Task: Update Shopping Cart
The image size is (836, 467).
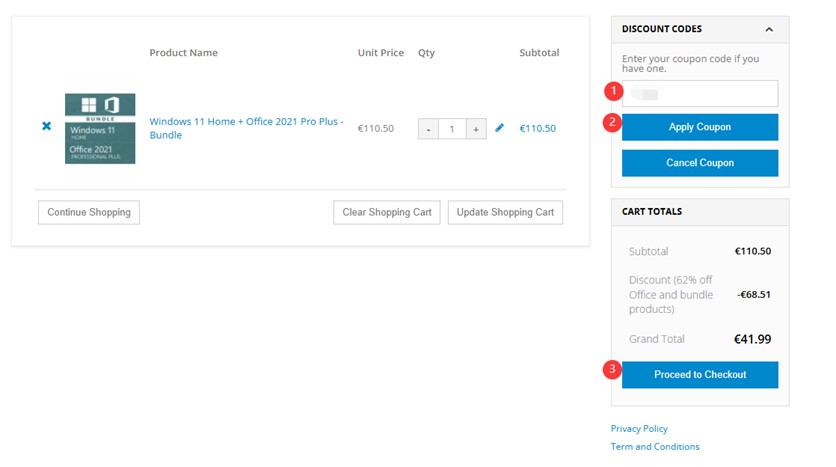Action: 505,212
